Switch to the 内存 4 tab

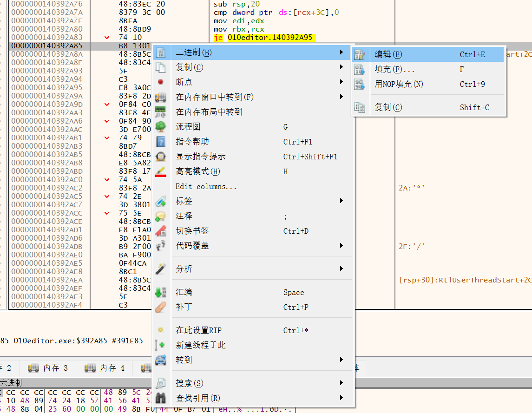(105, 368)
